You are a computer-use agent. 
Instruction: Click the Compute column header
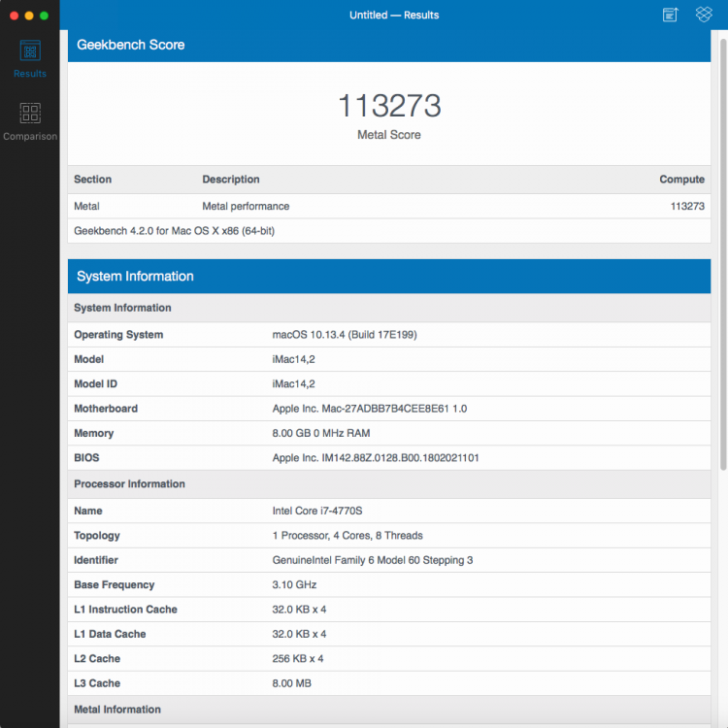681,180
